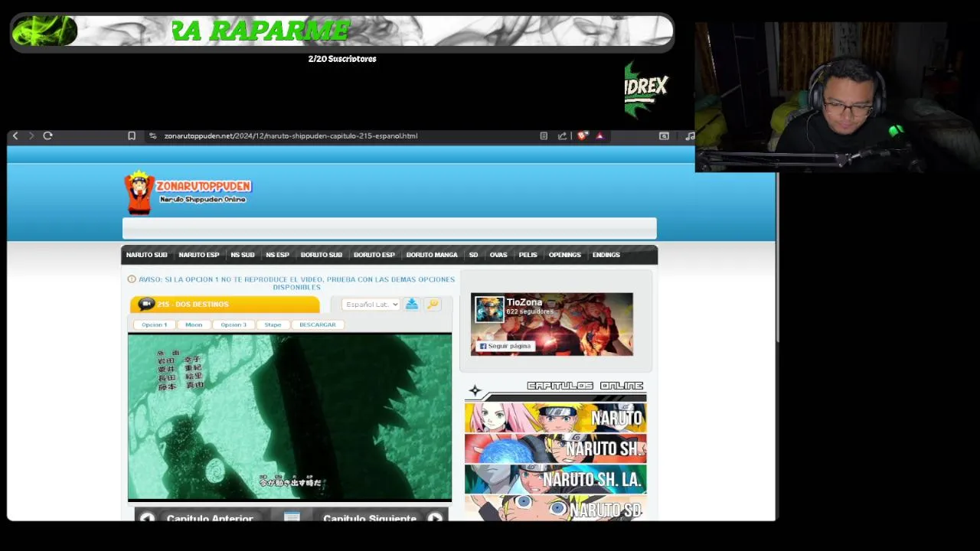Click the Zonarutoppuden Naruto site logo
The image size is (980, 551).
pos(188,192)
